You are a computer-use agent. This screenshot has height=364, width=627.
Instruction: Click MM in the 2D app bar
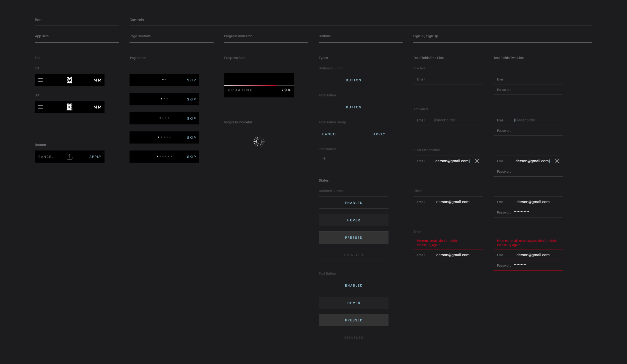[x=97, y=80]
